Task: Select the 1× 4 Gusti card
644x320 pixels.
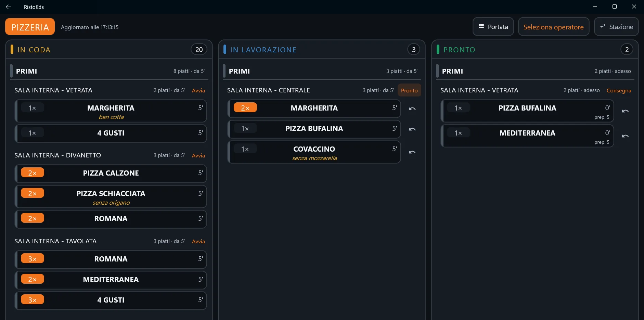Action: coord(111,133)
